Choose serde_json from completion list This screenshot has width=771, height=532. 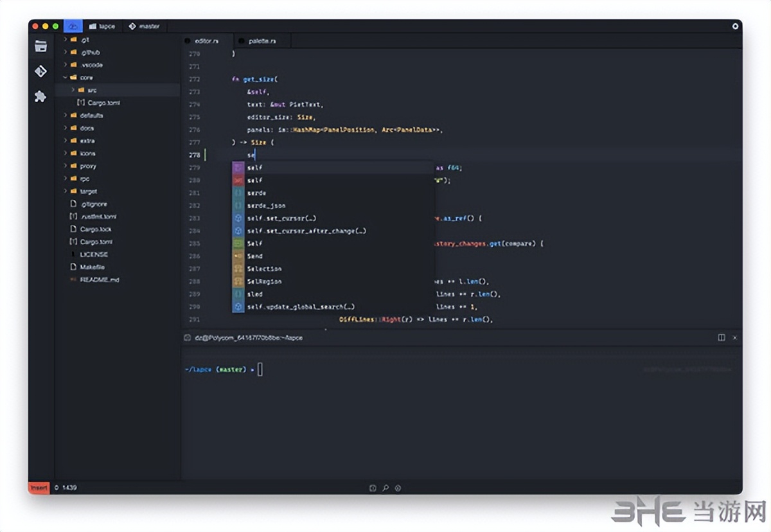pos(333,206)
